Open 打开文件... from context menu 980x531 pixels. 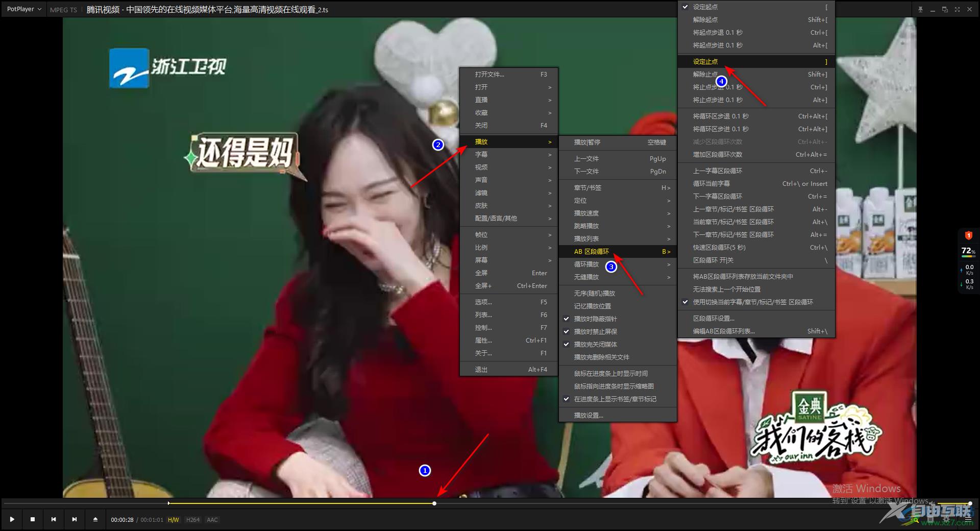click(x=509, y=74)
